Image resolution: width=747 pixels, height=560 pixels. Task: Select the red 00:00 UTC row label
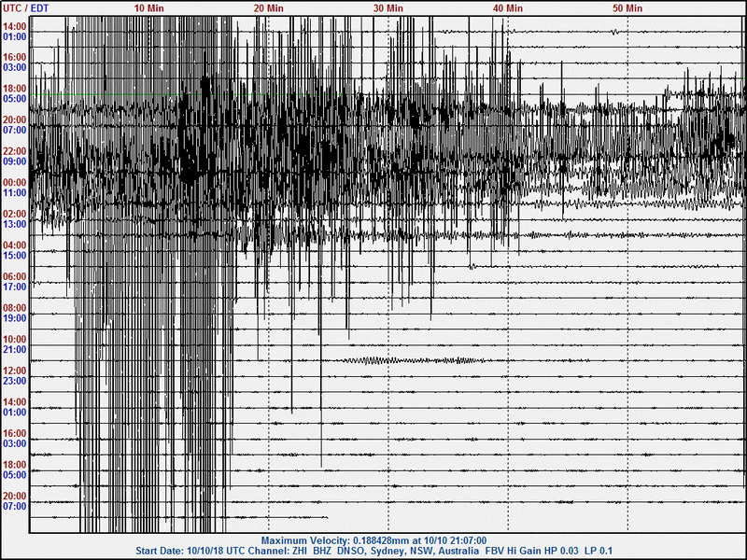(x=15, y=182)
